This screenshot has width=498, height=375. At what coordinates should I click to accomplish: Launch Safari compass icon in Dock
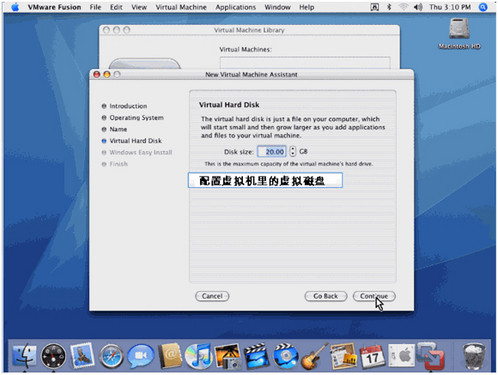[x=111, y=356]
